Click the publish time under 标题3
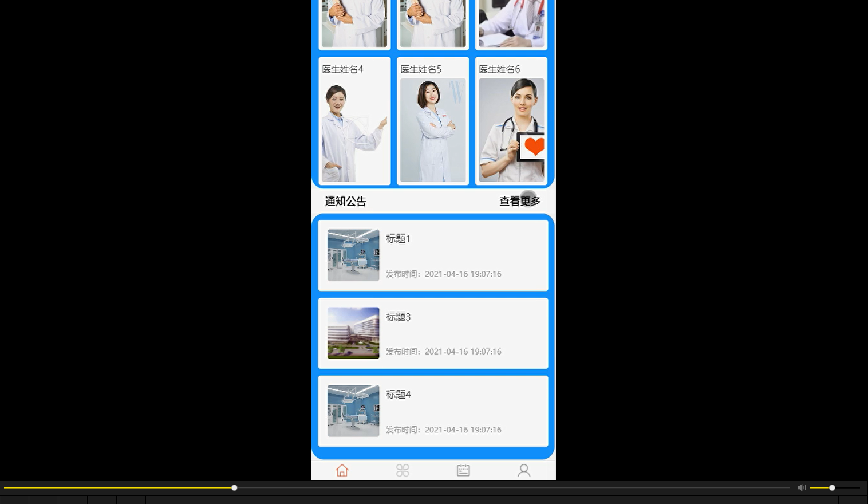The height and width of the screenshot is (504, 868). point(443,352)
